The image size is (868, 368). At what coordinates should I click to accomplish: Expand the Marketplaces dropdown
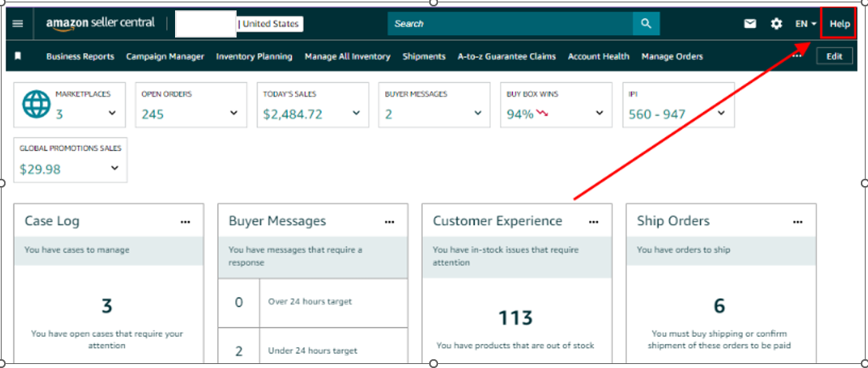coord(113,113)
